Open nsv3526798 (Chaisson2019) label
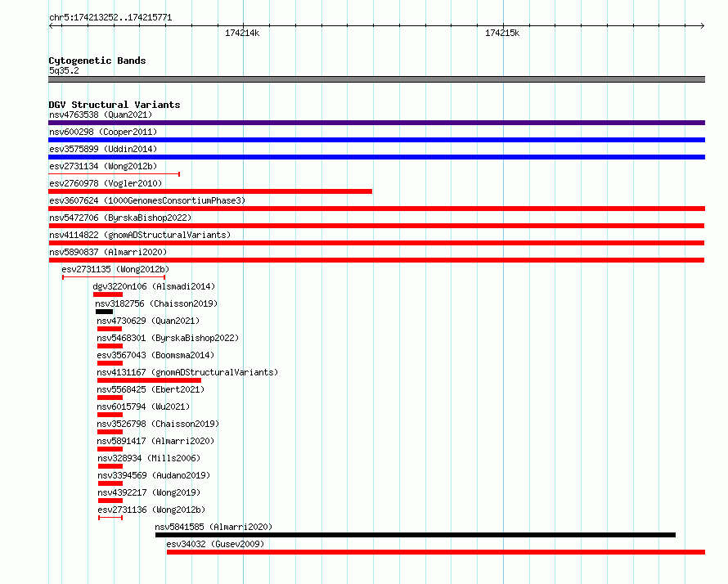Screen dimensions: 728x584 [x=158, y=424]
